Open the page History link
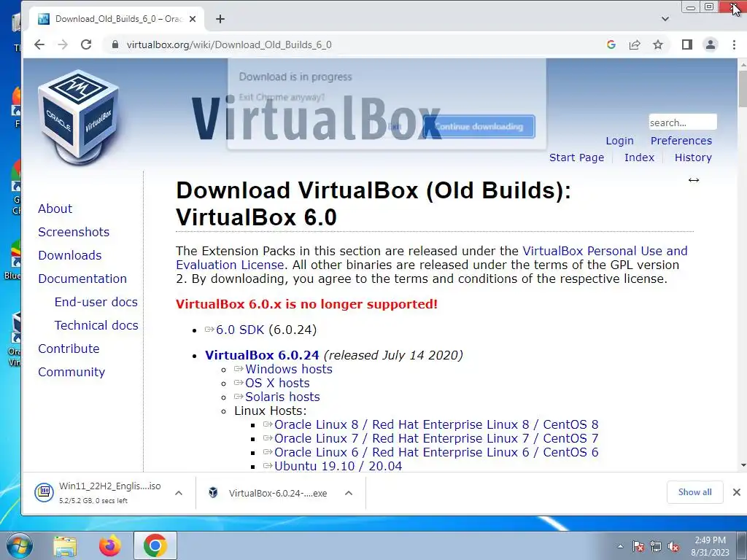747x560 pixels. 693,157
